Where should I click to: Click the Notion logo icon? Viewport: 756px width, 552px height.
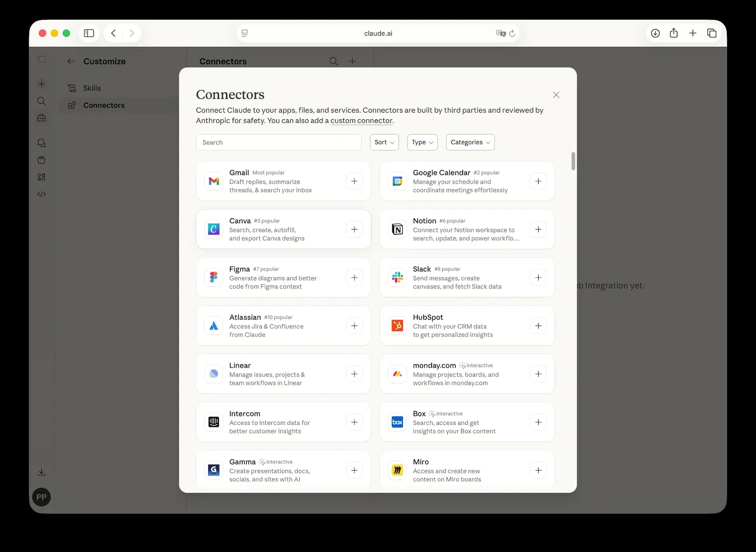tap(397, 229)
